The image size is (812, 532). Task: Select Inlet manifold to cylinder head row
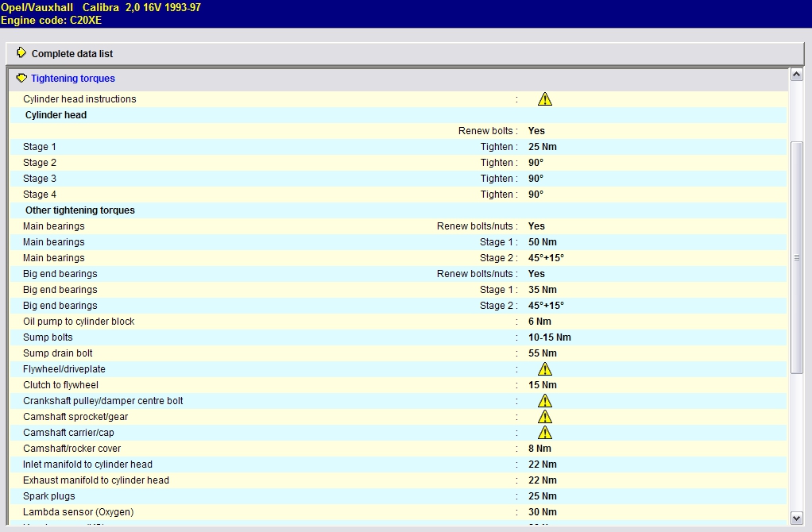tap(398, 465)
